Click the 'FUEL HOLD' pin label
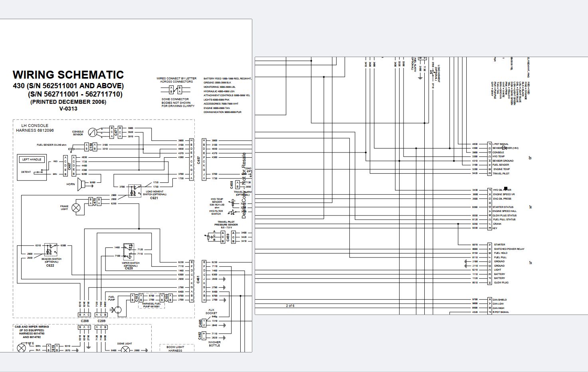 click(x=501, y=253)
